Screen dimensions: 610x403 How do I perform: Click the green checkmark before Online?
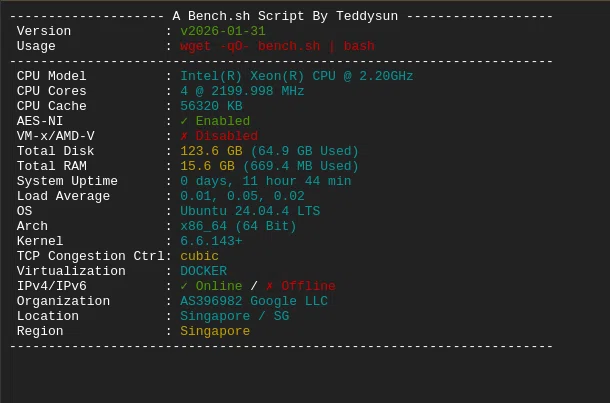[x=184, y=286]
